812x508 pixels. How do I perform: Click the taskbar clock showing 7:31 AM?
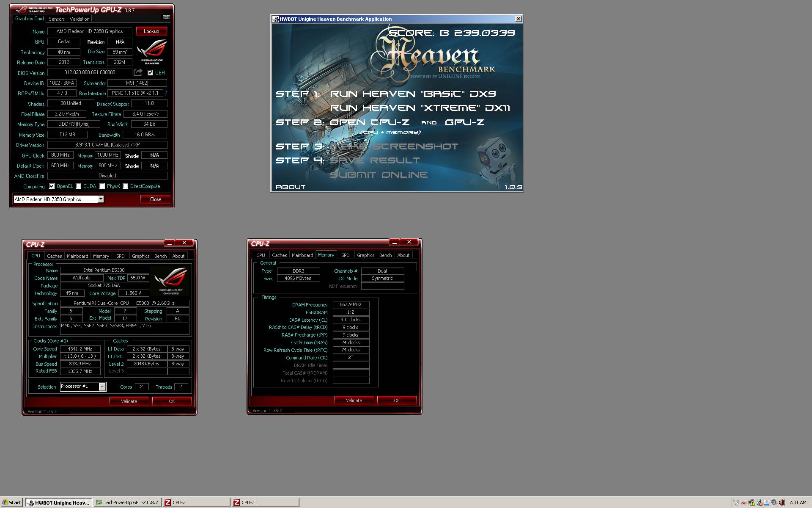[x=797, y=503]
